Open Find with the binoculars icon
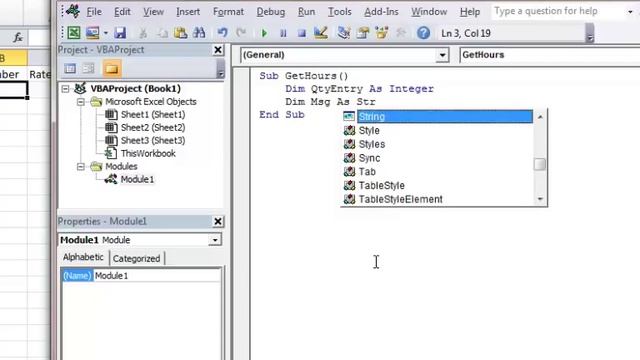The image size is (640, 360). [199, 33]
